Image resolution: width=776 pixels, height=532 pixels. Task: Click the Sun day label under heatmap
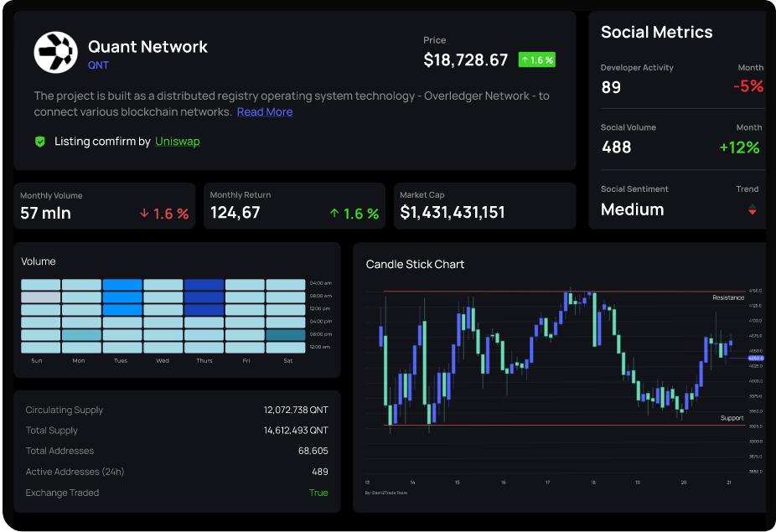37,361
